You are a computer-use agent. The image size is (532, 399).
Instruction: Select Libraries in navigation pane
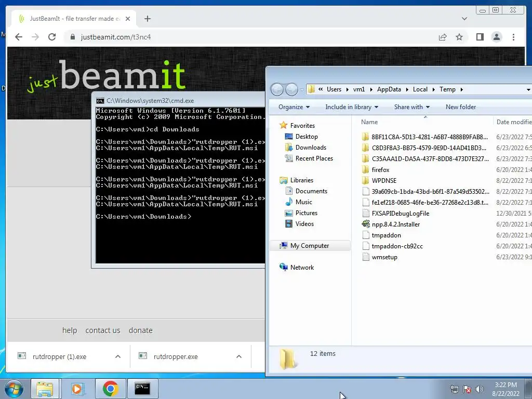point(302,180)
